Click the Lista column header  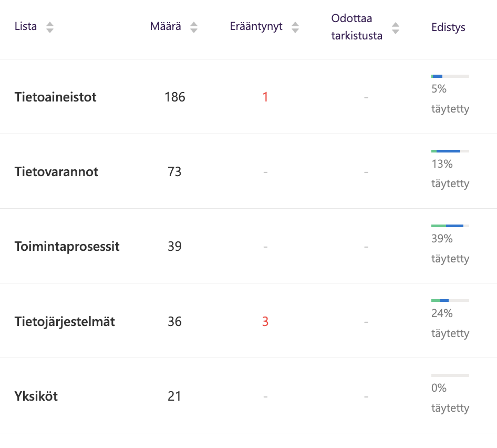click(26, 27)
